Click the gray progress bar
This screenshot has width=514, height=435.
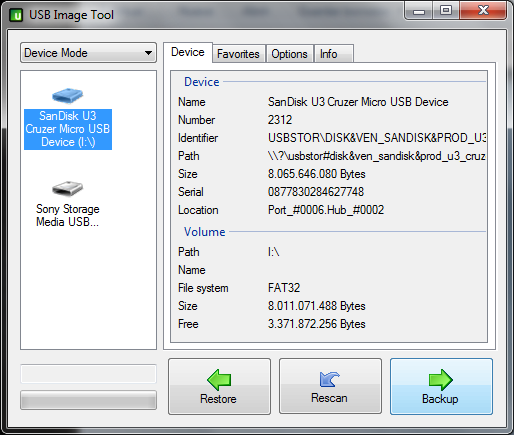(88, 400)
